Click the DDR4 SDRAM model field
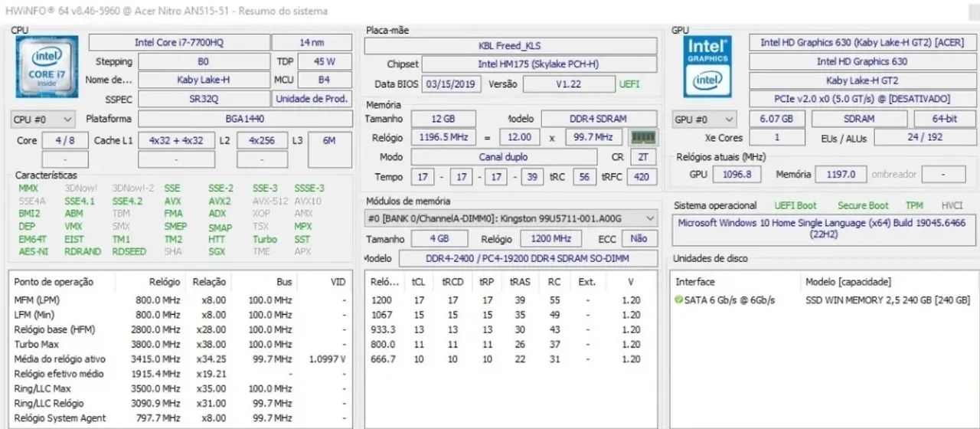The width and height of the screenshot is (980, 429). click(599, 119)
